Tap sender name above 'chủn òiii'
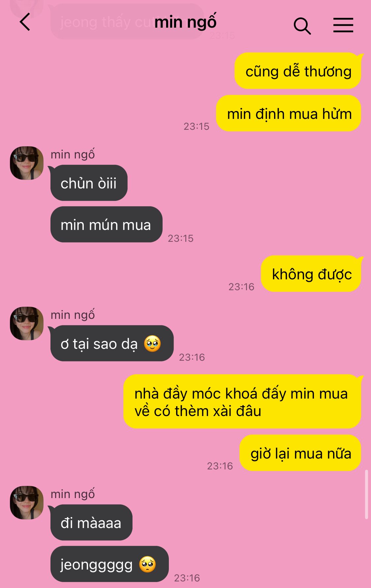 pos(73,154)
